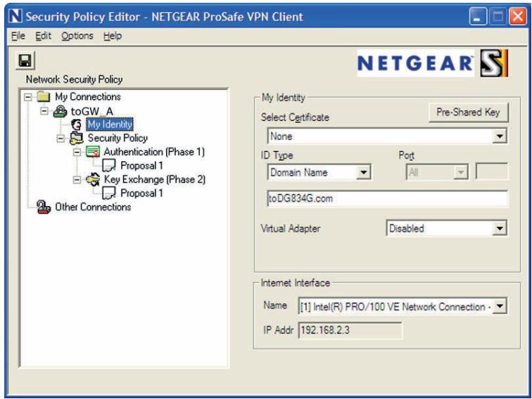
Task: Select My Connections label
Action: [x=88, y=96]
